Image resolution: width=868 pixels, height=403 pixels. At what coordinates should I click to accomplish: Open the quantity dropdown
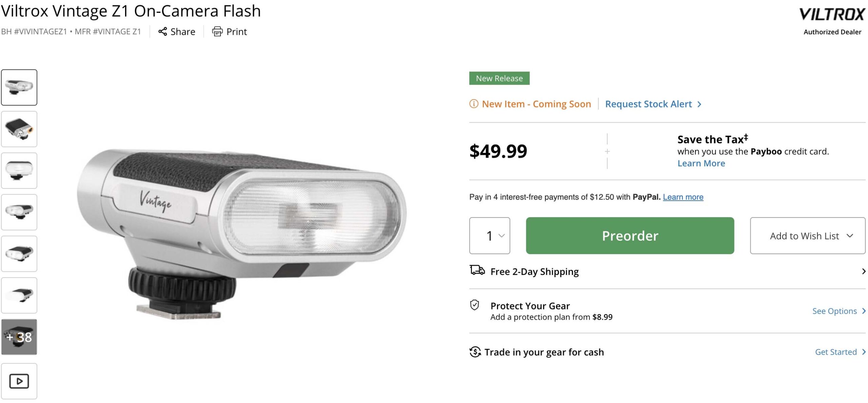tap(490, 236)
